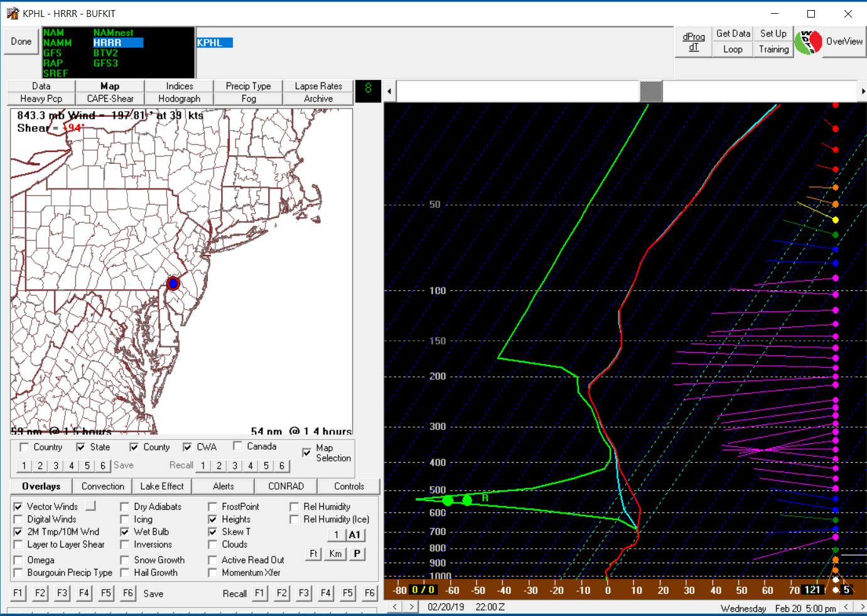Step to previous forecast time arrow
The width and height of the screenshot is (867, 616).
394,607
